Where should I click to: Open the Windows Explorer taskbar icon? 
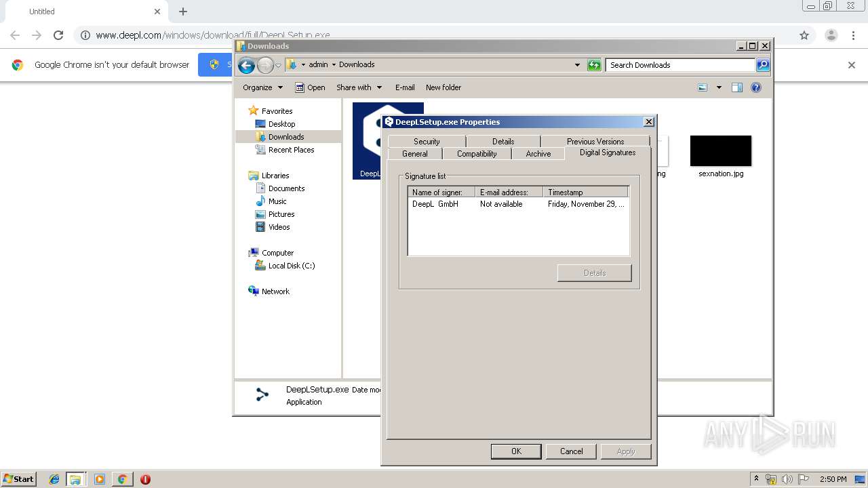(x=75, y=479)
